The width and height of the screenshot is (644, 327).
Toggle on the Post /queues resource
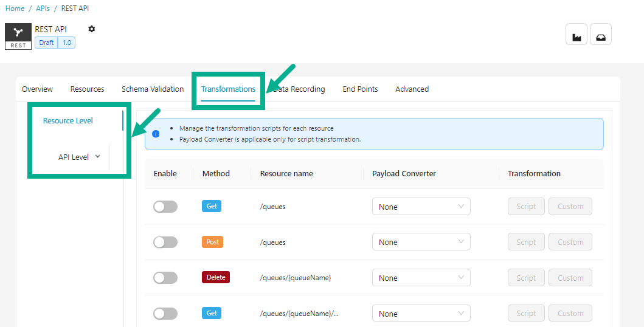point(165,242)
